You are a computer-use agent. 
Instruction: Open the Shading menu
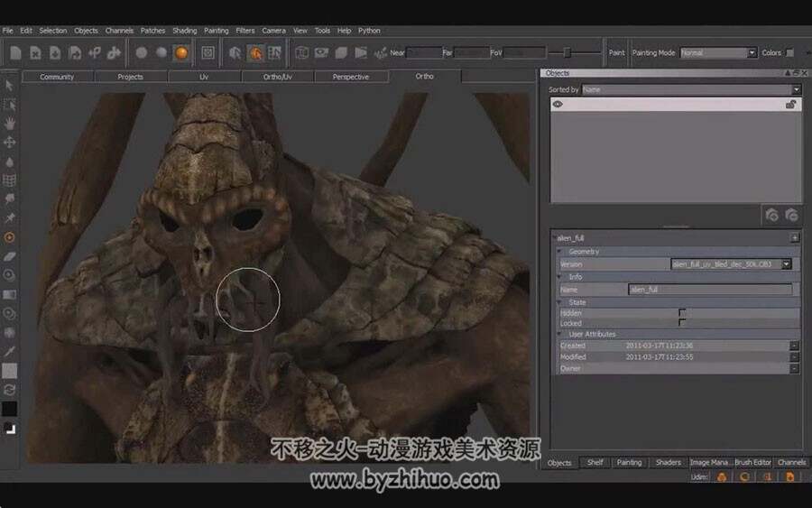[x=185, y=31]
